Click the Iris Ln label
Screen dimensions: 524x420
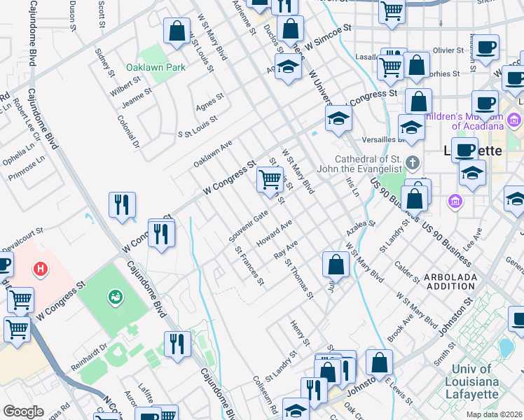352,188
